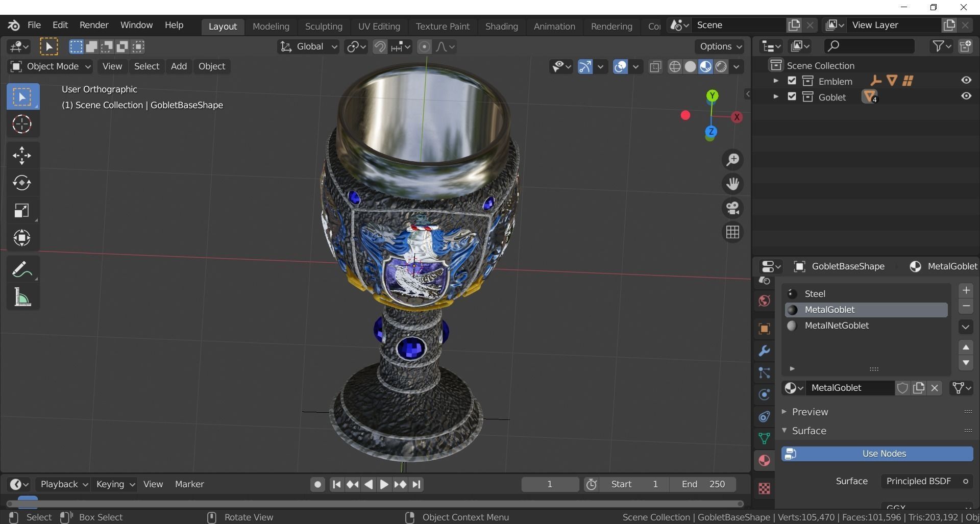Open the Render menu
The image size is (980, 524).
point(94,25)
